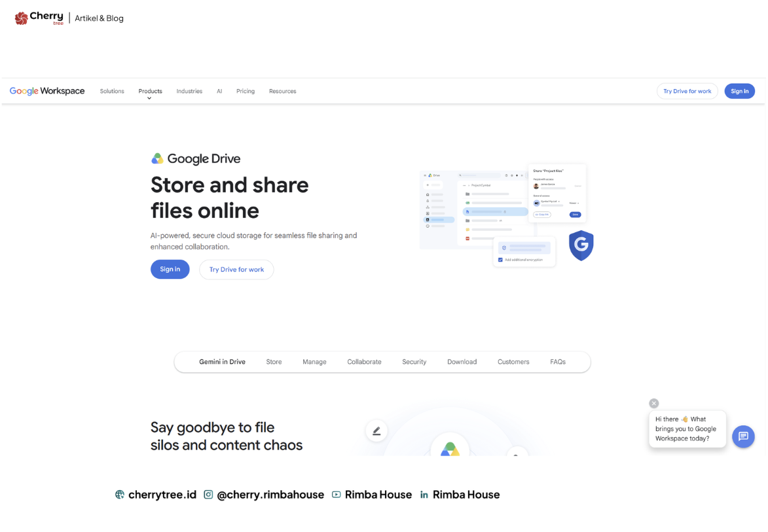The width and height of the screenshot is (768, 532).
Task: Open the Solutions menu
Action: pyautogui.click(x=112, y=91)
